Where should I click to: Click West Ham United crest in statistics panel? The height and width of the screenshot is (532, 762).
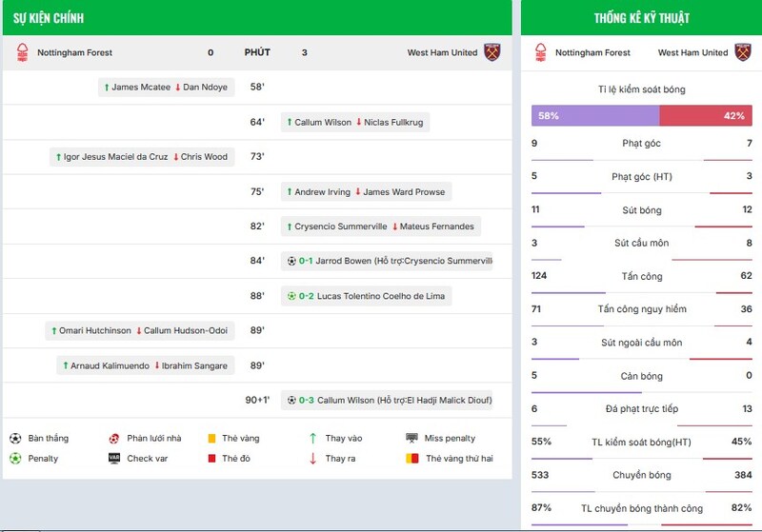[x=743, y=52]
